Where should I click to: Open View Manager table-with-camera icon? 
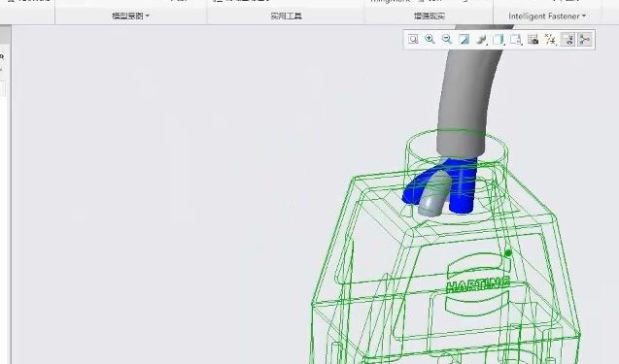coord(533,40)
